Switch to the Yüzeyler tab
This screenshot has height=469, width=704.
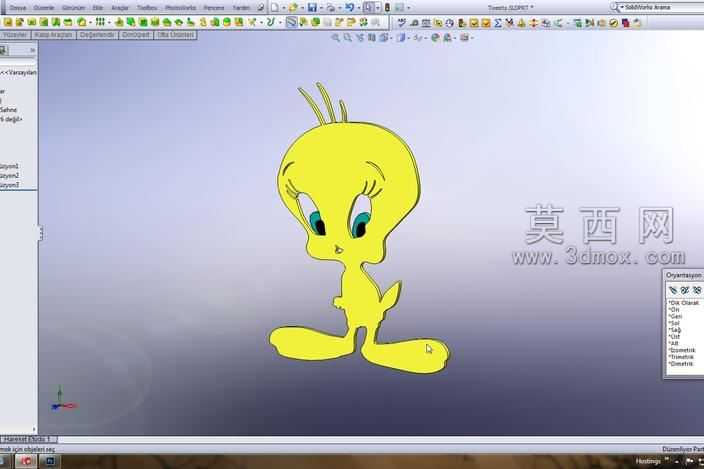15,35
